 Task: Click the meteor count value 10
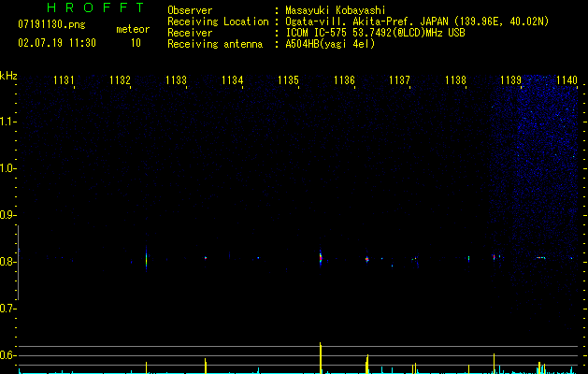click(x=136, y=43)
